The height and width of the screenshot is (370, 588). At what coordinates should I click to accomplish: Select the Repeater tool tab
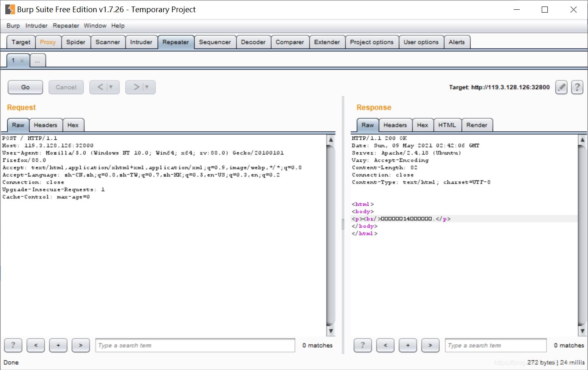pos(175,42)
